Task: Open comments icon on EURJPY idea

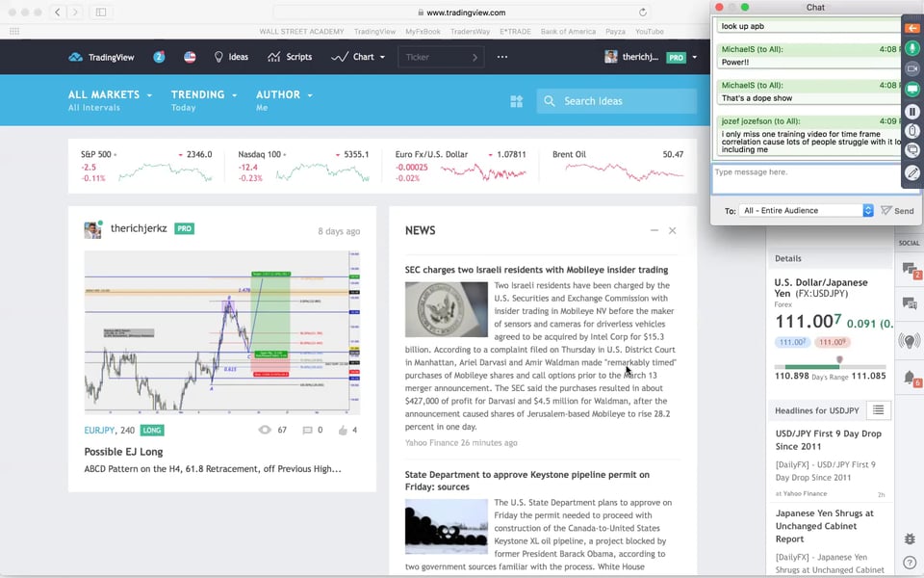Action: pyautogui.click(x=307, y=430)
